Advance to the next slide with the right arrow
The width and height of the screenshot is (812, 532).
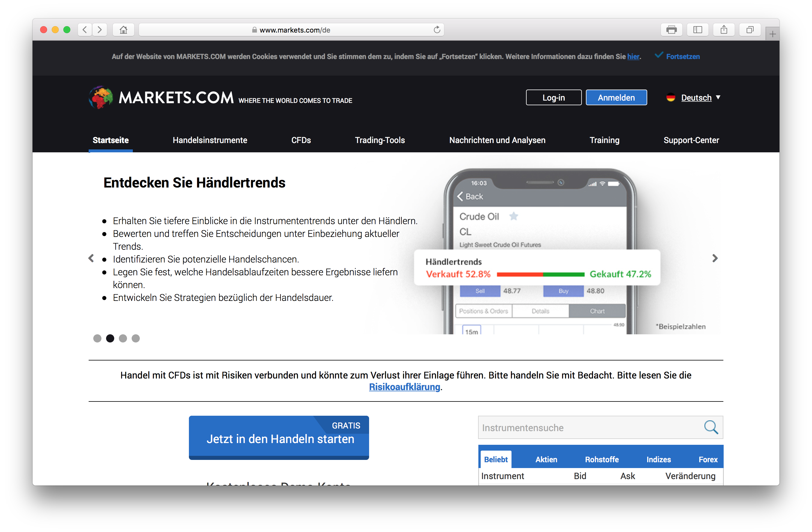715,258
